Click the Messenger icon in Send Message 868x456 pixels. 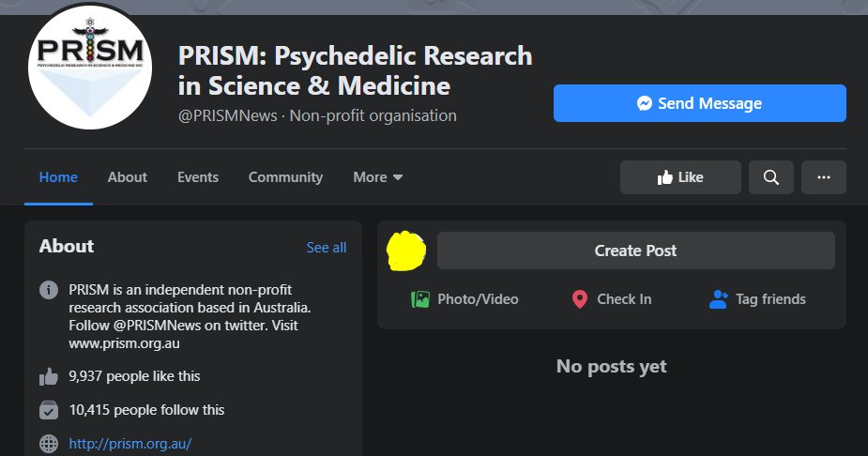(x=645, y=103)
